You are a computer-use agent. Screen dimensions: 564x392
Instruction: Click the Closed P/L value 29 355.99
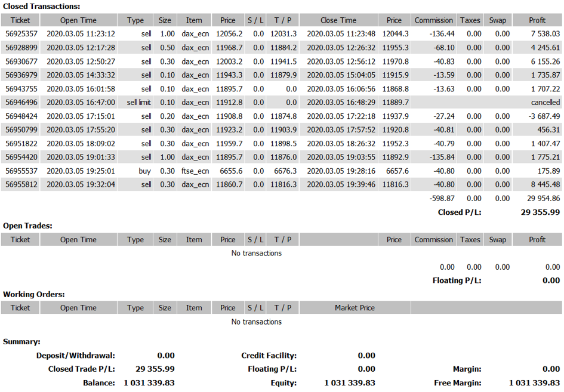540,212
